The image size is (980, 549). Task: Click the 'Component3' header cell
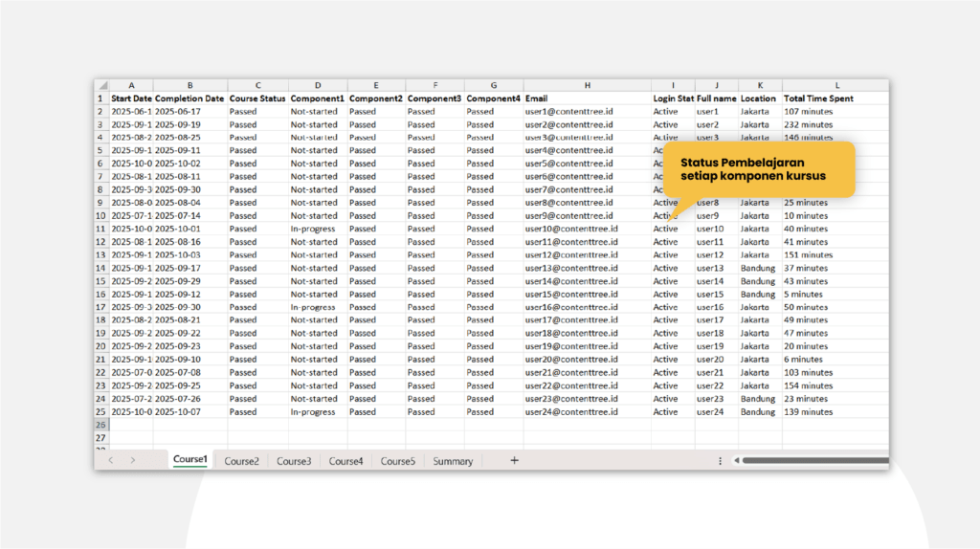point(434,99)
